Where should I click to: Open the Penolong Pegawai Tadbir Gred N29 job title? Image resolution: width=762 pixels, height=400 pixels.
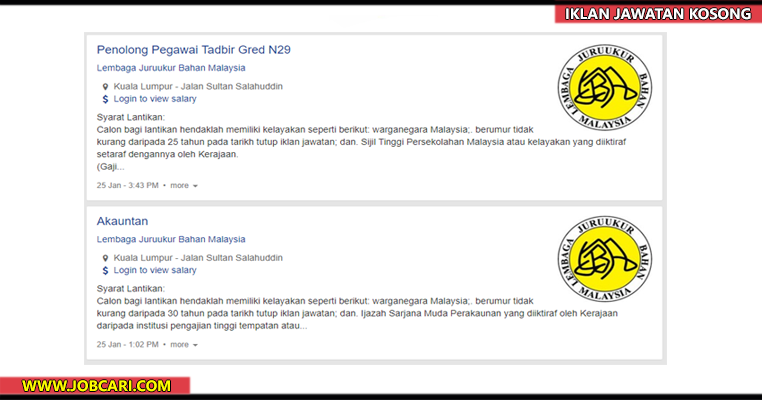(x=193, y=50)
